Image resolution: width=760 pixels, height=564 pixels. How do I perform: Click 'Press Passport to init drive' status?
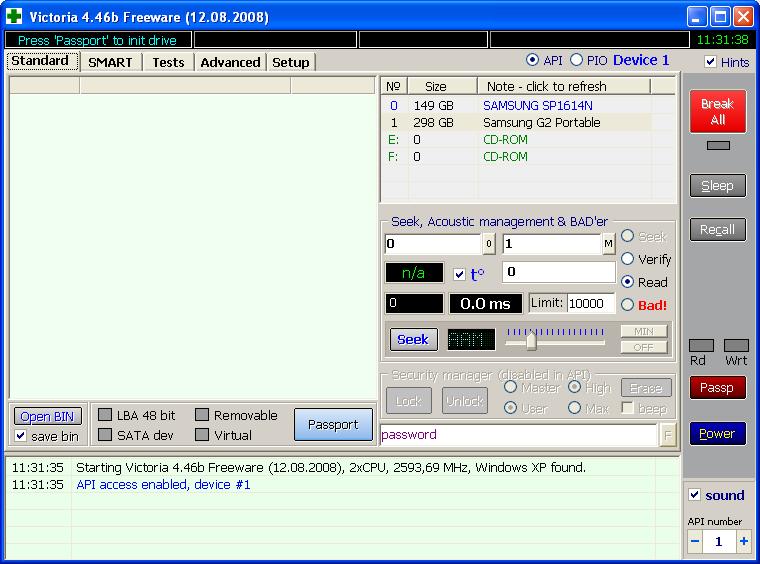click(x=97, y=40)
